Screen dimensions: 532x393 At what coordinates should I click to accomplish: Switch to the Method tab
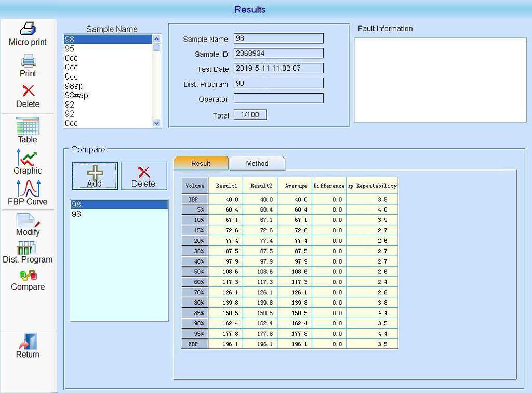[257, 163]
